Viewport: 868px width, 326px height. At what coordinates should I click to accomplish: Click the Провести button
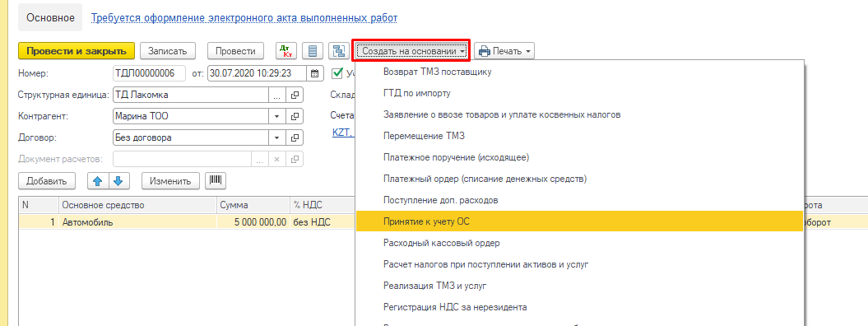[235, 51]
